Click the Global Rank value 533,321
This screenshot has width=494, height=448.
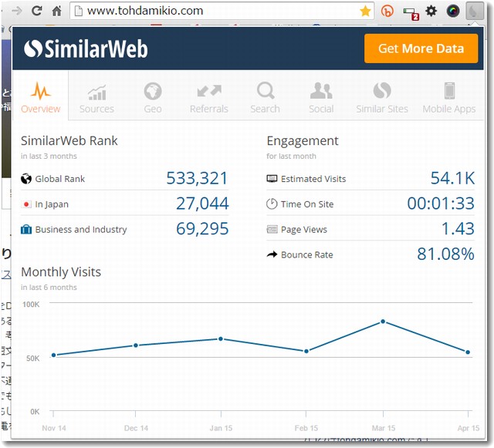pos(197,179)
